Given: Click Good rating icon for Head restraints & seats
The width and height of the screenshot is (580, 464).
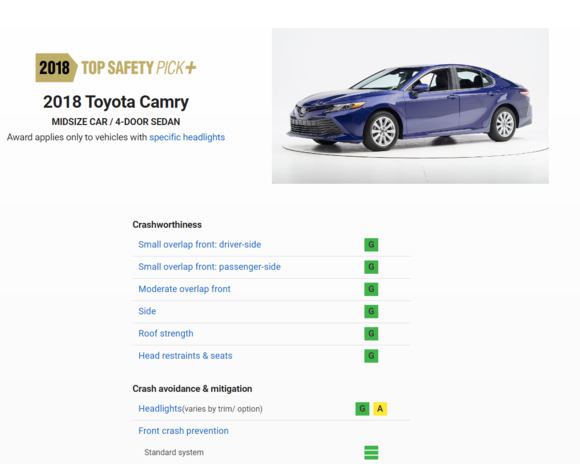Looking at the screenshot, I should pyautogui.click(x=371, y=356).
